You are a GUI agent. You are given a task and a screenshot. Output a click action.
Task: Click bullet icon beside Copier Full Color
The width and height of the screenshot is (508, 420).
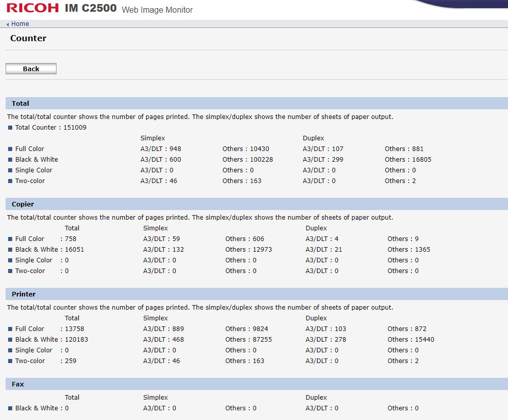[x=10, y=239]
